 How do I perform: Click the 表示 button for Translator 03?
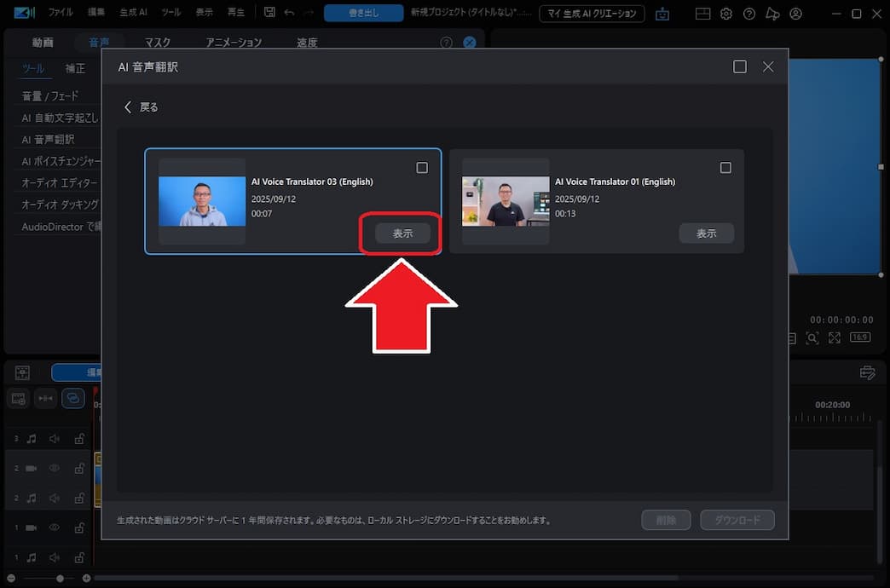(x=401, y=233)
